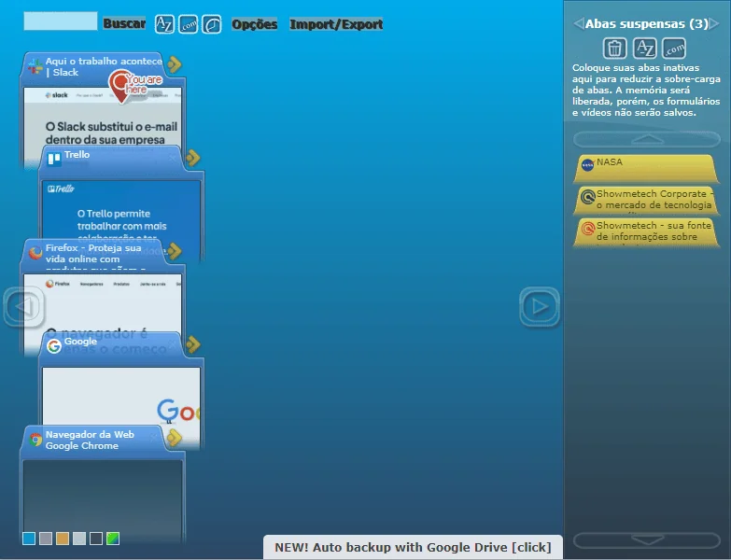Open the Google tab title
This screenshot has height=560, width=731.
point(80,342)
